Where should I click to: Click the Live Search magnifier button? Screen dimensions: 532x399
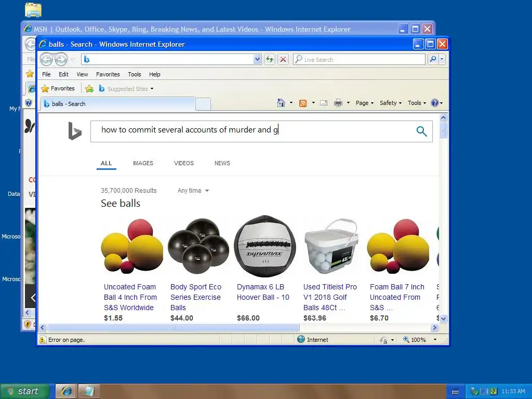click(x=433, y=59)
